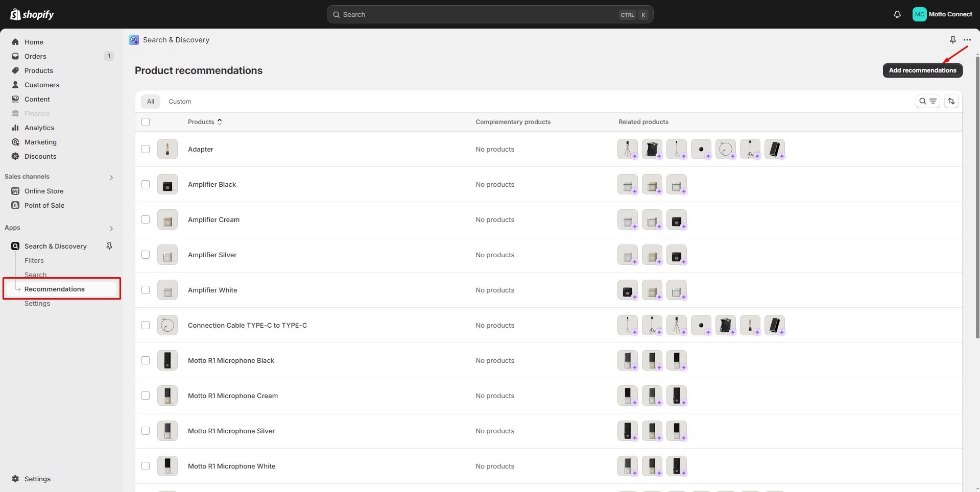The height and width of the screenshot is (492, 980).
Task: Click the Shopify logo
Action: (x=32, y=14)
